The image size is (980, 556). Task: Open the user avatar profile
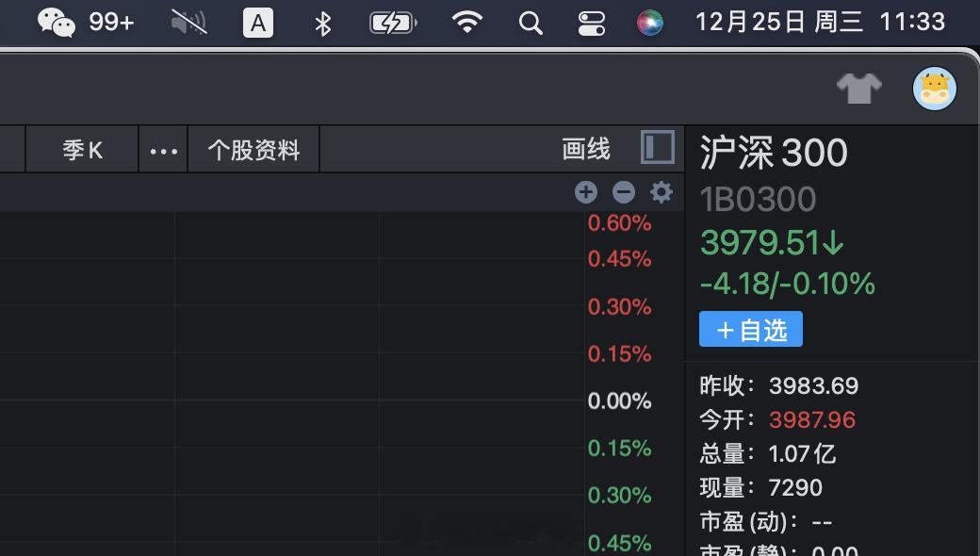coord(935,89)
